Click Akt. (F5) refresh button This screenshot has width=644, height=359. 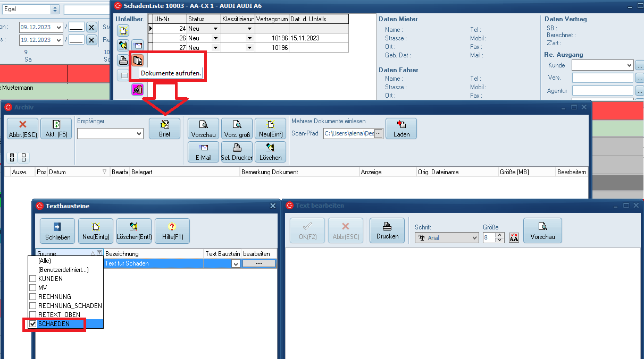(x=56, y=129)
